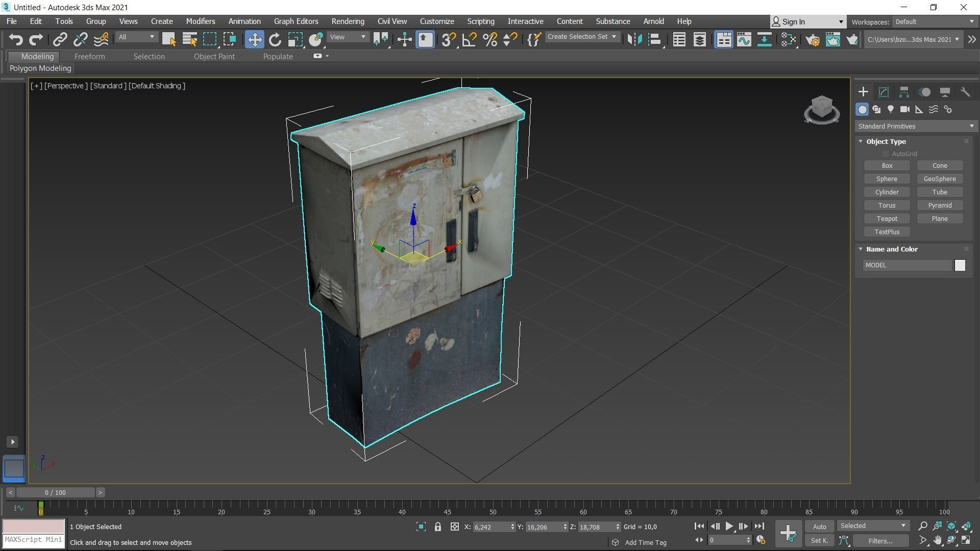Open the Workspaces Default dropdown
The width and height of the screenshot is (980, 551).
pos(935,21)
